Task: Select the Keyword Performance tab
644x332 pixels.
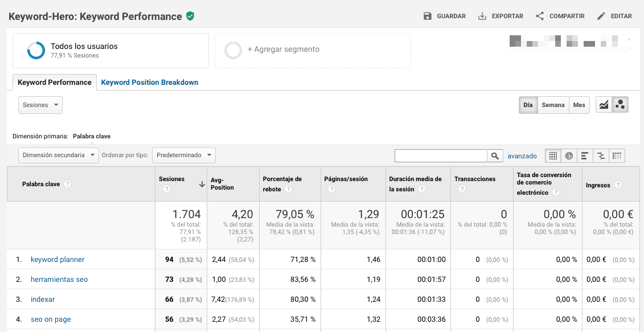Action: point(55,83)
